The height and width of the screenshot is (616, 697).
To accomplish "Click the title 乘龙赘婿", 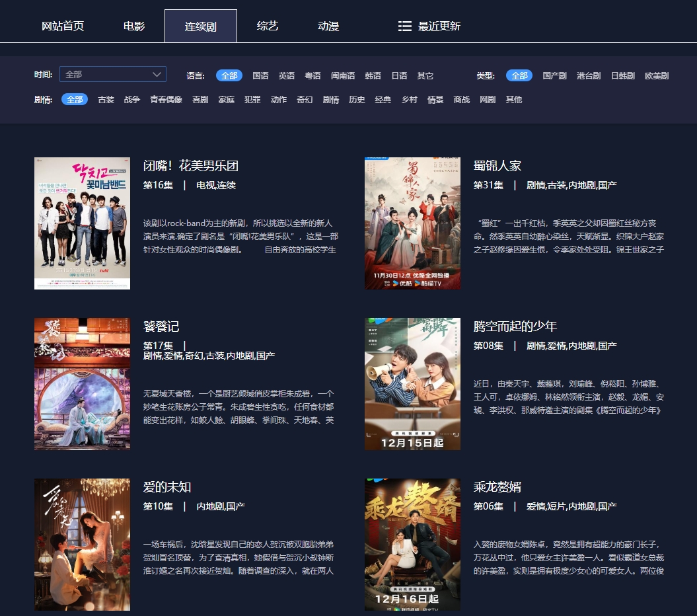I will click(x=497, y=487).
